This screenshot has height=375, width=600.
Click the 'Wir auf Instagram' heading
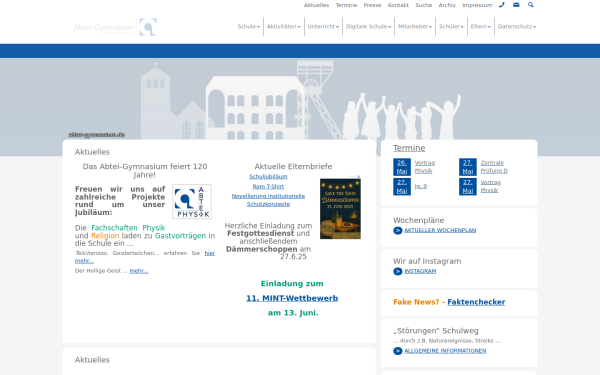[x=427, y=261]
